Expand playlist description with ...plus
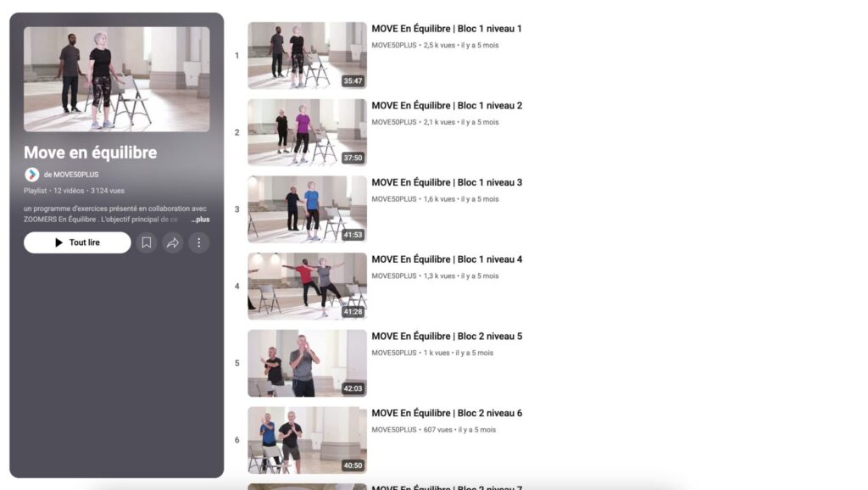The width and height of the screenshot is (868, 490). pyautogui.click(x=200, y=220)
